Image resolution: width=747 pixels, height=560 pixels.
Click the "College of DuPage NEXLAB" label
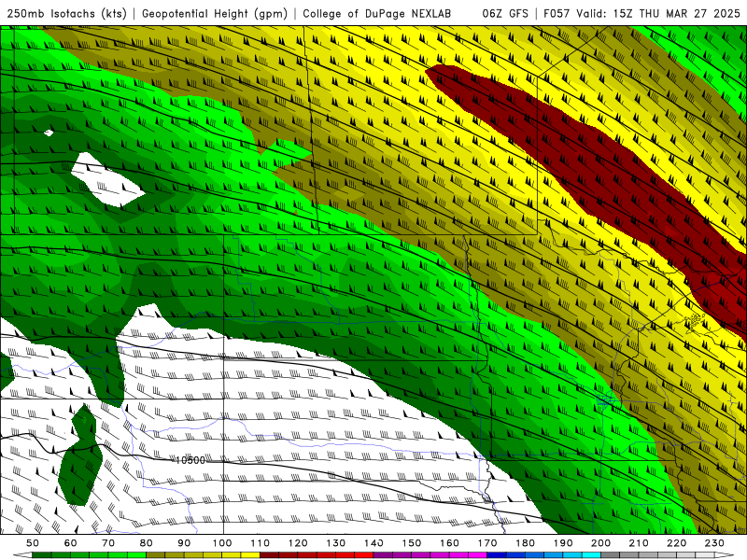[x=377, y=13]
